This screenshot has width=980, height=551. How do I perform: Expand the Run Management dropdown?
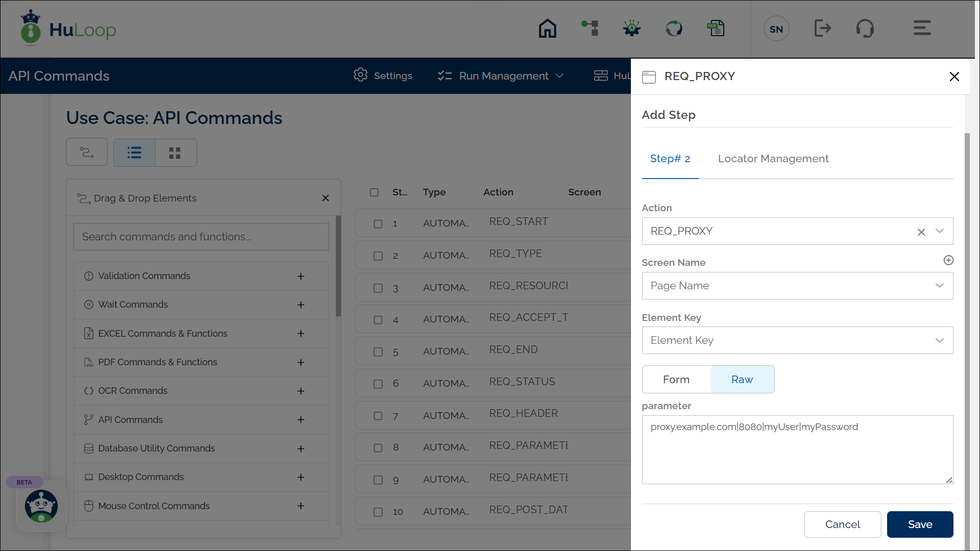560,76
